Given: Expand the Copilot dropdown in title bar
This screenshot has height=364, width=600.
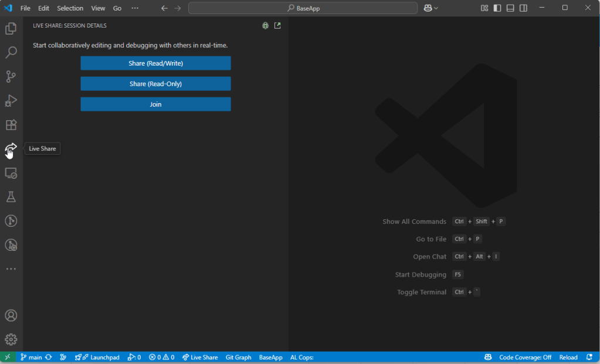Looking at the screenshot, I should [431, 8].
